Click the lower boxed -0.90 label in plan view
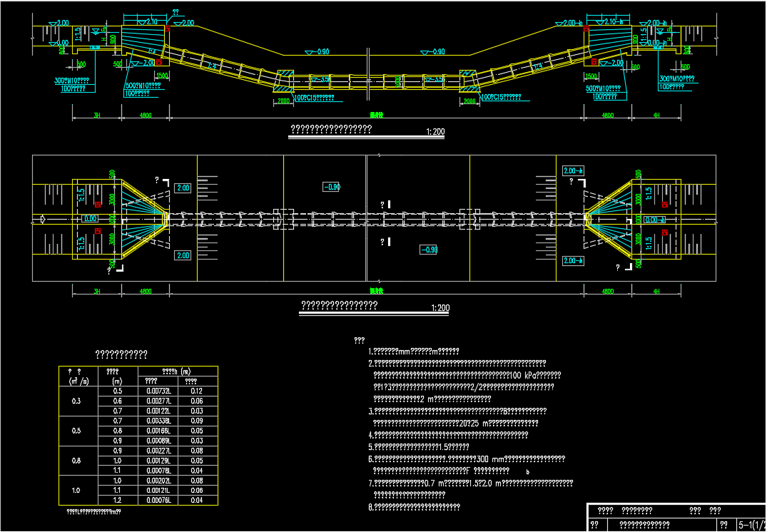Image resolution: width=767 pixels, height=532 pixels. (429, 250)
